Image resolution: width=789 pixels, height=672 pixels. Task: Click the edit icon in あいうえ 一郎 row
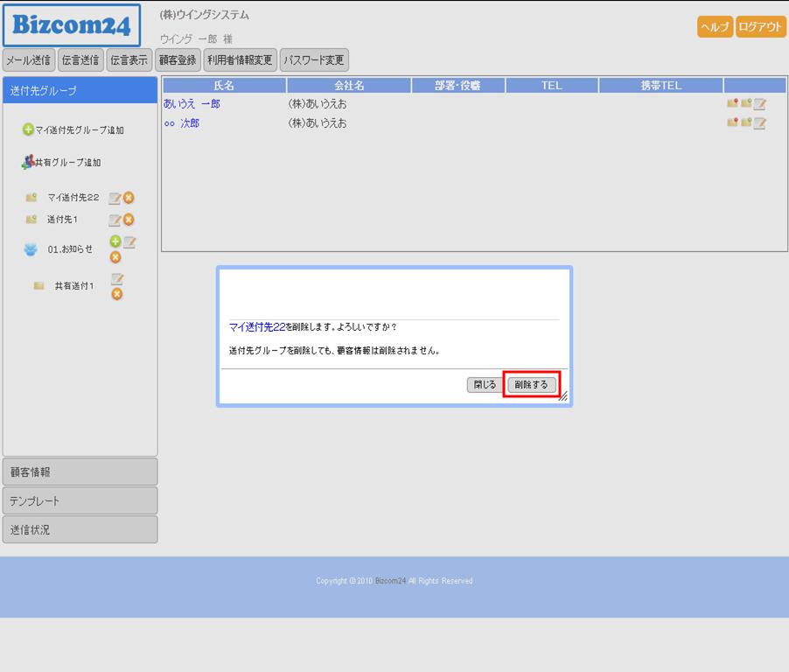click(759, 104)
